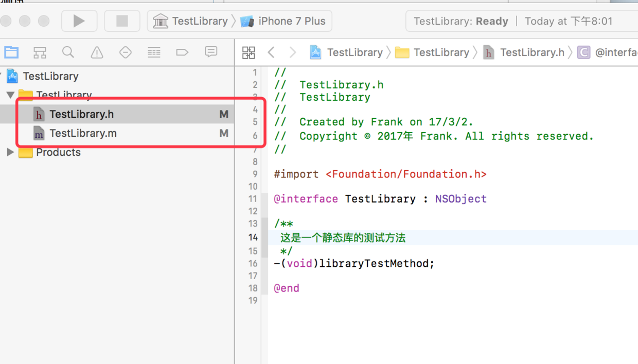Open the Debug navigator
Screen dimensions: 638x364
coord(154,52)
